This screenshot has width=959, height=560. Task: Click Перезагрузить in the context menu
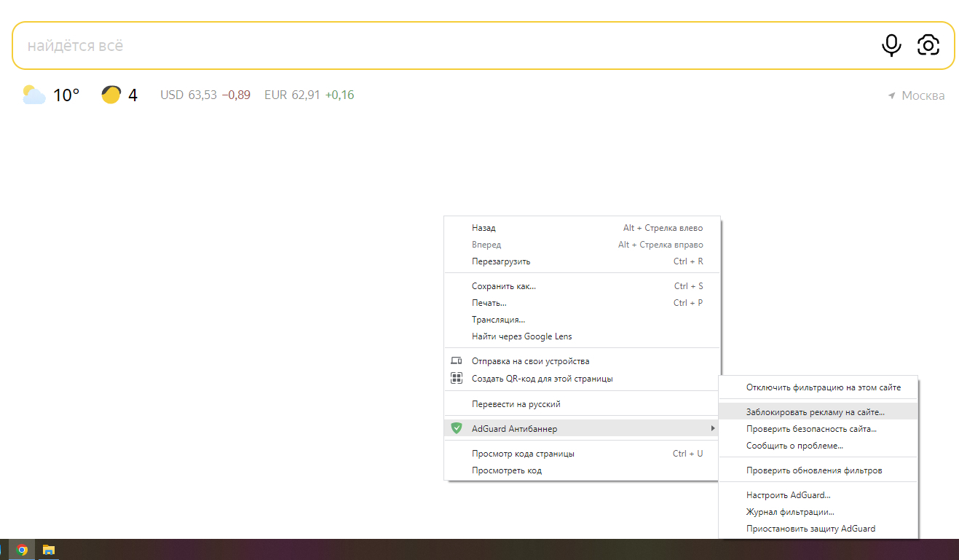(501, 261)
